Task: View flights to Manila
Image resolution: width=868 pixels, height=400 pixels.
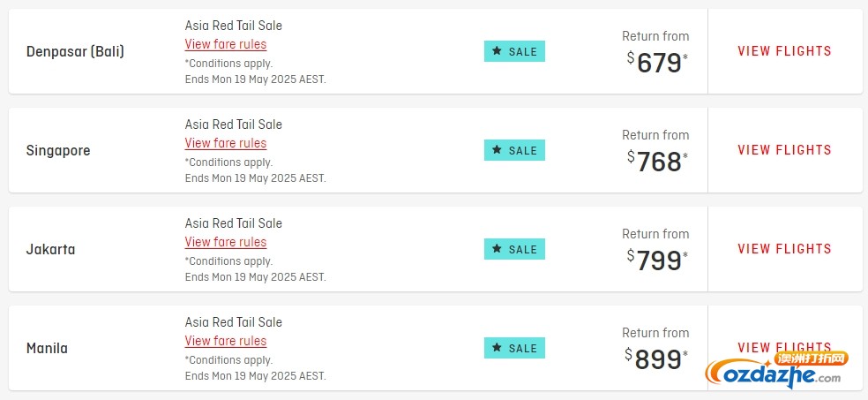Action: [784, 347]
